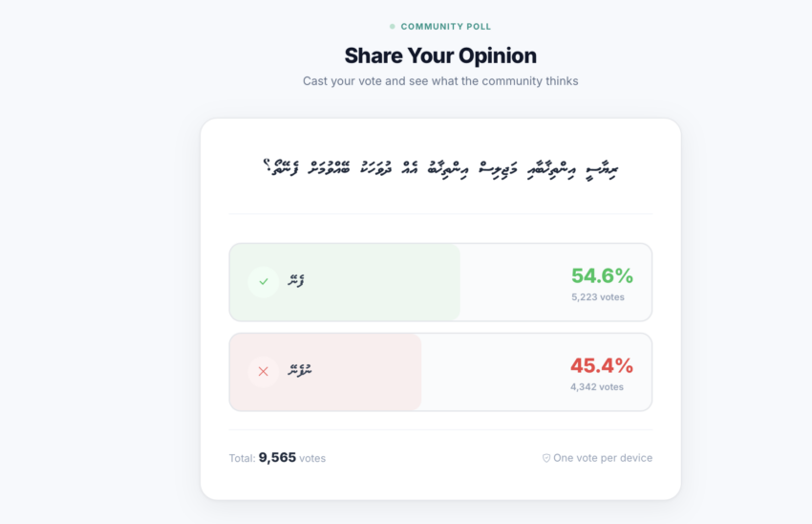This screenshot has height=524, width=812.
Task: Click the 4,342 votes count
Action: point(597,387)
